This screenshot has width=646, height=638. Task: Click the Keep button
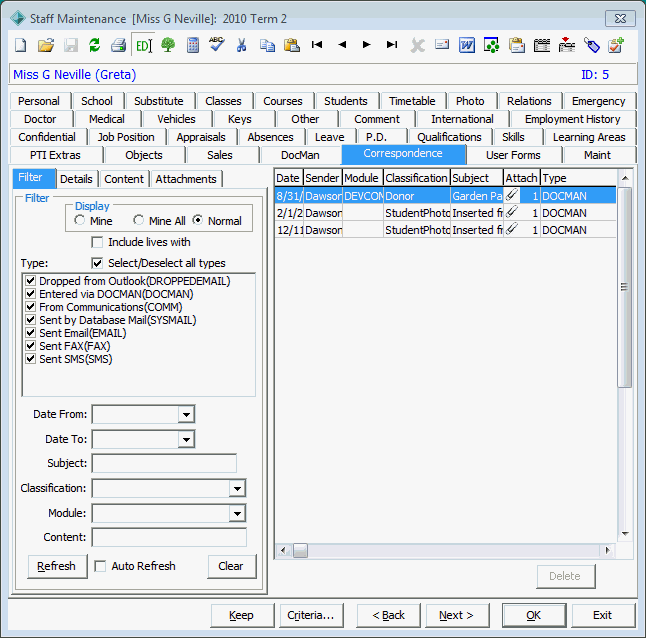point(241,615)
